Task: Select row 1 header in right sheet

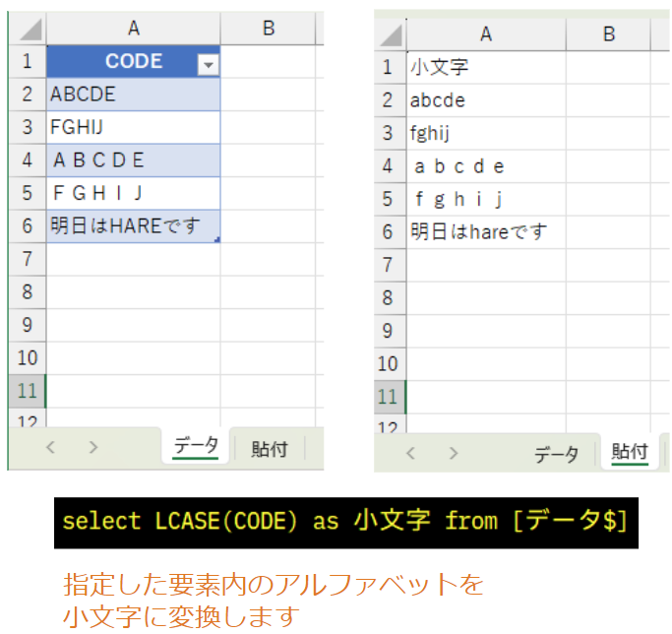Action: click(x=388, y=67)
